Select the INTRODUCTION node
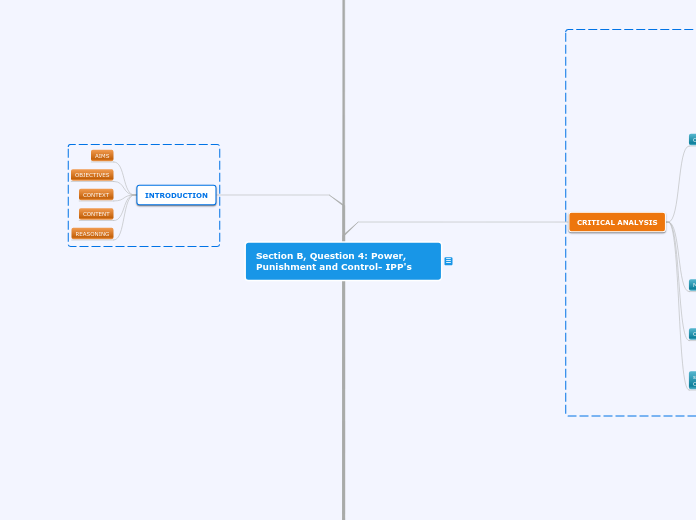The image size is (696, 520). (x=176, y=195)
